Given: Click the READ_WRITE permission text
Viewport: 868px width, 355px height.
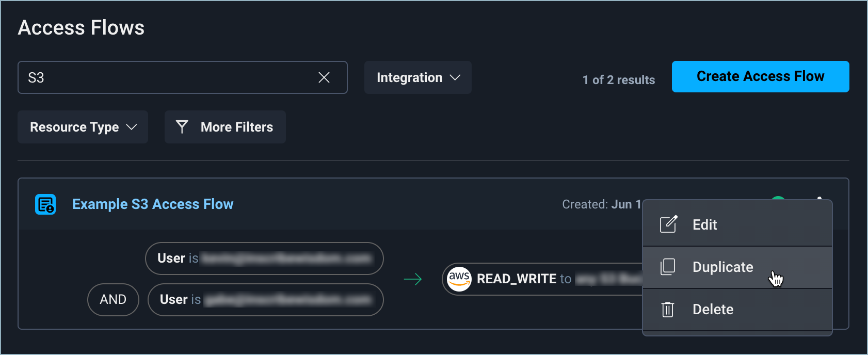Looking at the screenshot, I should [516, 279].
